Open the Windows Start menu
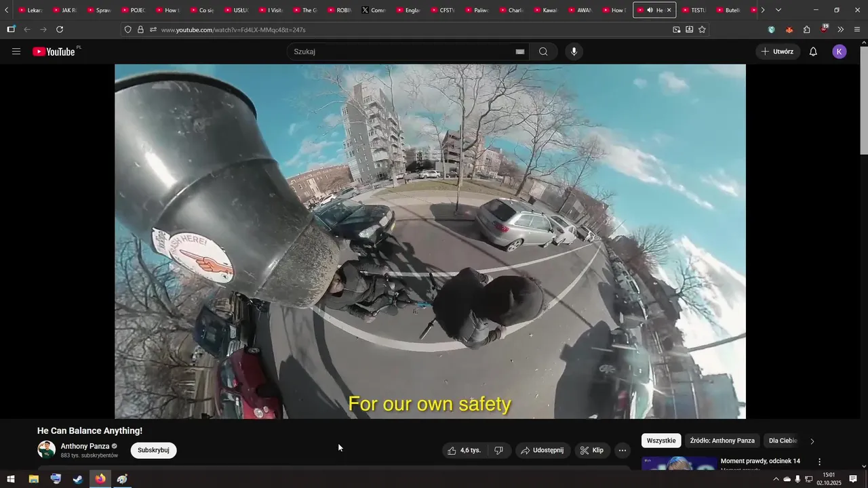 click(11, 479)
